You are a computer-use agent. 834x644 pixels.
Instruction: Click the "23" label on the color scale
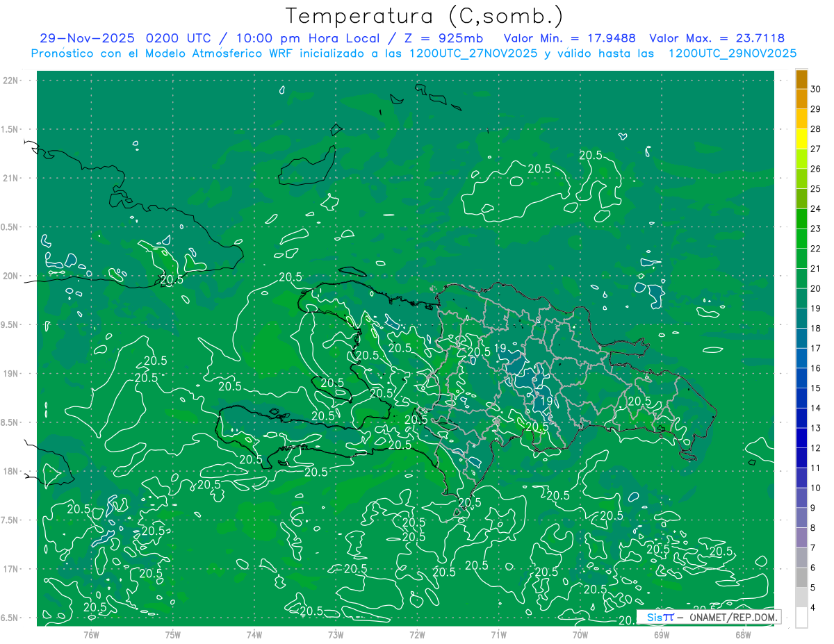(815, 229)
